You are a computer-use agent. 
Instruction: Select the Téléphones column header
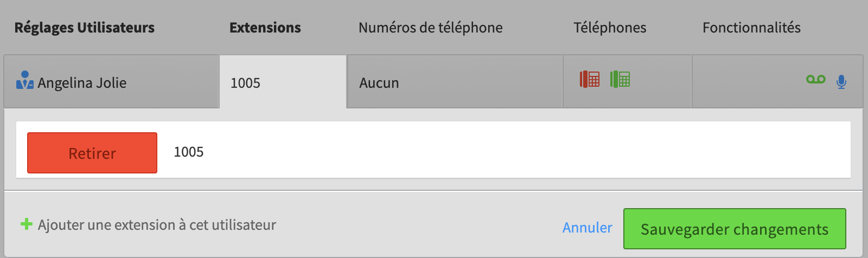pos(610,28)
